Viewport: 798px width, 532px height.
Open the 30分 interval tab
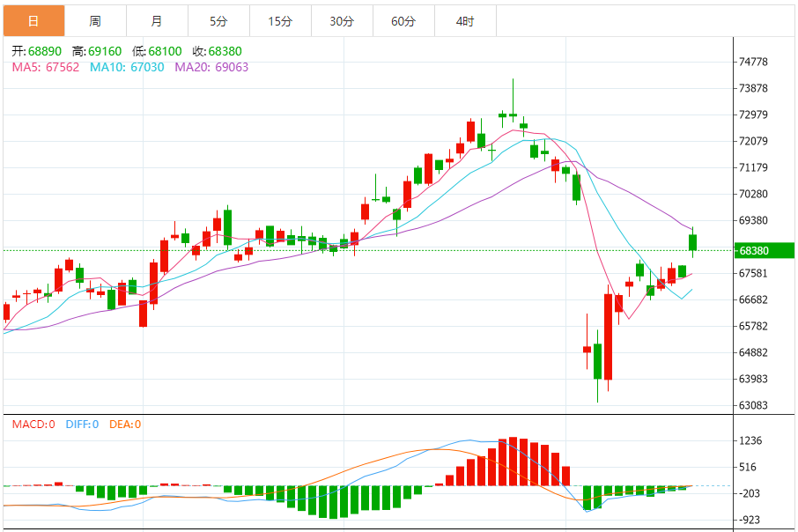pyautogui.click(x=342, y=21)
